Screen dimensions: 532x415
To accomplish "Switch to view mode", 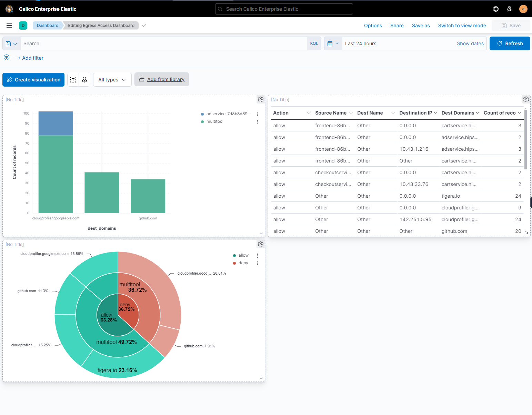I will [x=462, y=25].
